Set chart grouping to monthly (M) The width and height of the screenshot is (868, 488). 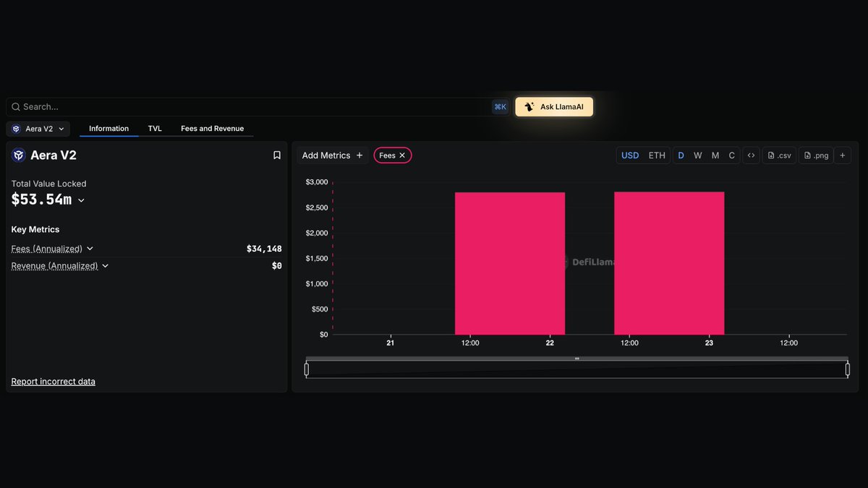tap(715, 155)
